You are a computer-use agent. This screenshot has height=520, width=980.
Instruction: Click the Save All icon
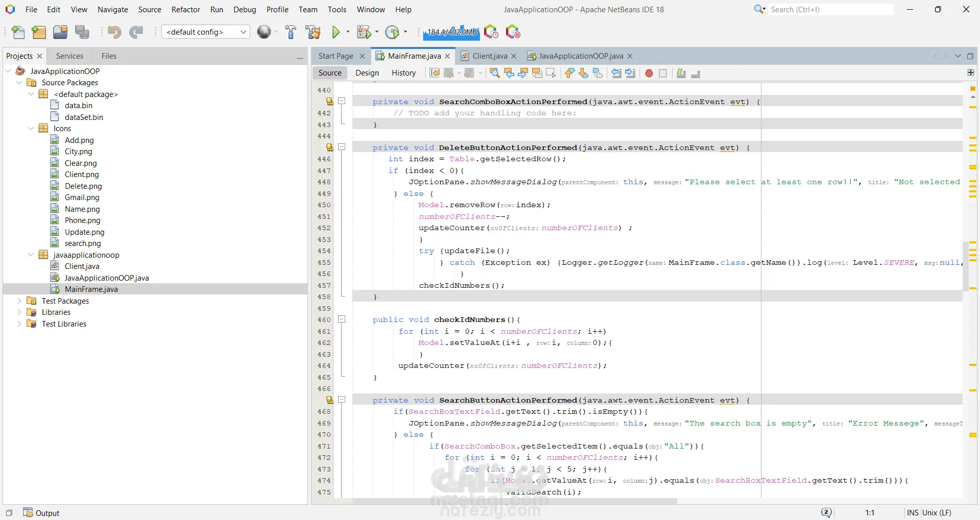click(82, 32)
